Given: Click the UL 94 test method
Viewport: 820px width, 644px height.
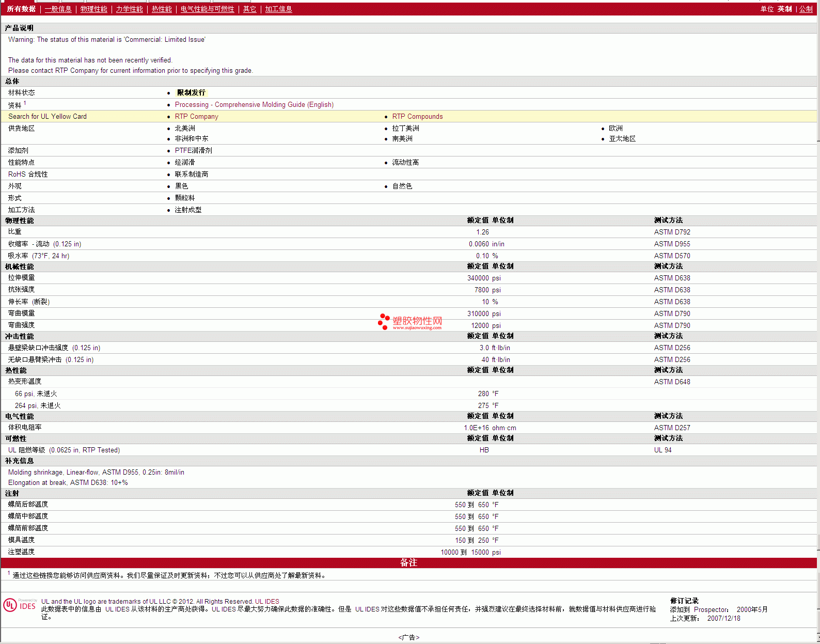Looking at the screenshot, I should coord(663,450).
